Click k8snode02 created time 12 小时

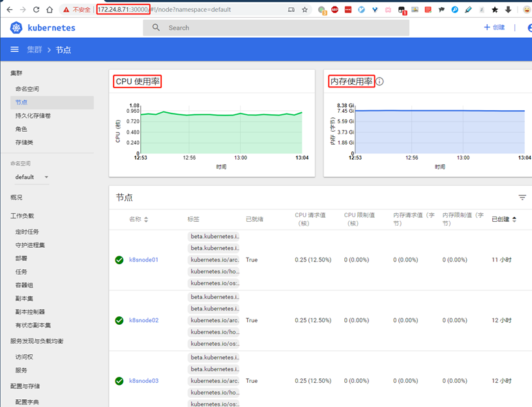tap(501, 320)
